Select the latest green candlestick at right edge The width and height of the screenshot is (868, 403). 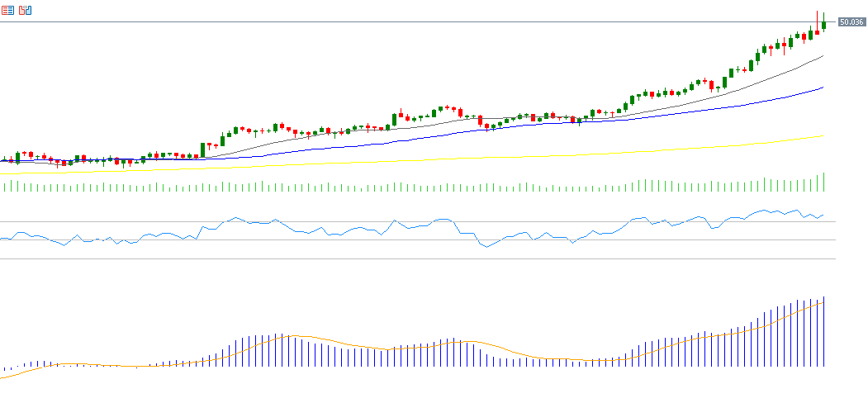[823, 26]
